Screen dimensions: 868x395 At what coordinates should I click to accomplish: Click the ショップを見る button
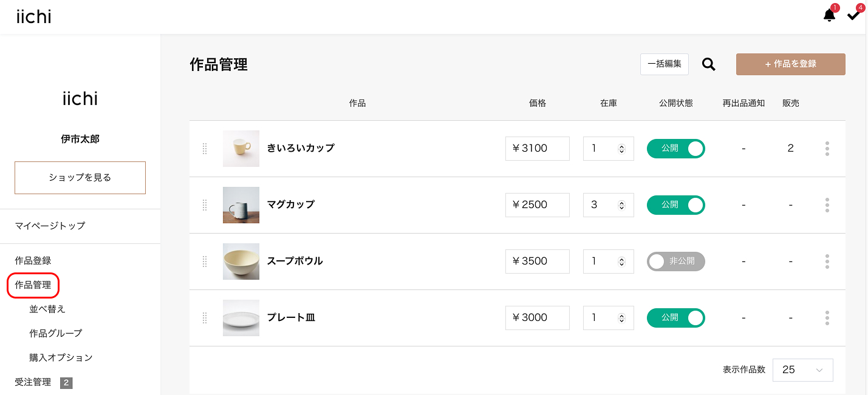[80, 178]
